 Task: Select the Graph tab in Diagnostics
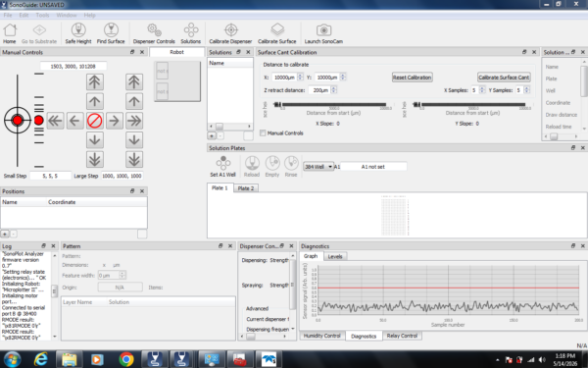tap(311, 256)
